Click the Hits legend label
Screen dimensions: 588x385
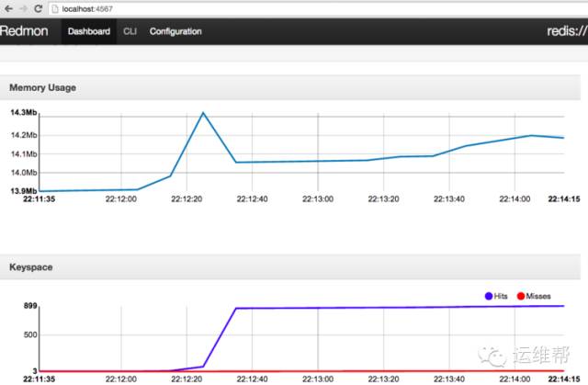click(501, 296)
